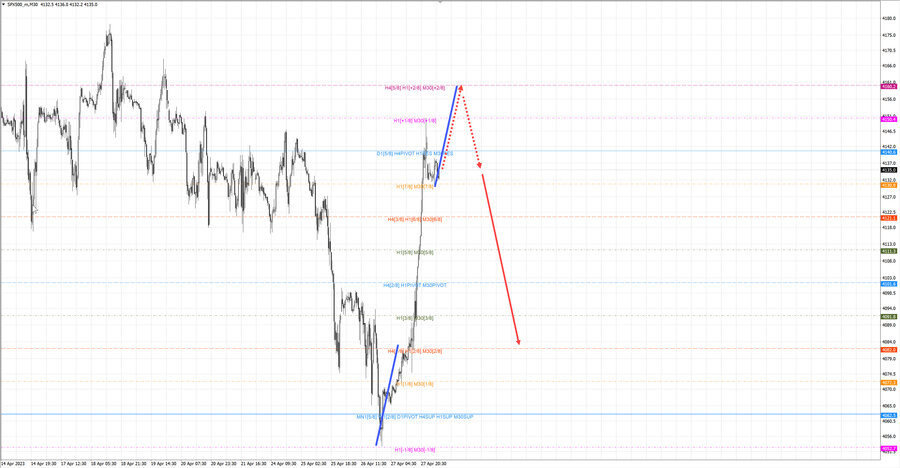
Task: Click the blue 4101.6 price tag
Action: pyautogui.click(x=889, y=284)
